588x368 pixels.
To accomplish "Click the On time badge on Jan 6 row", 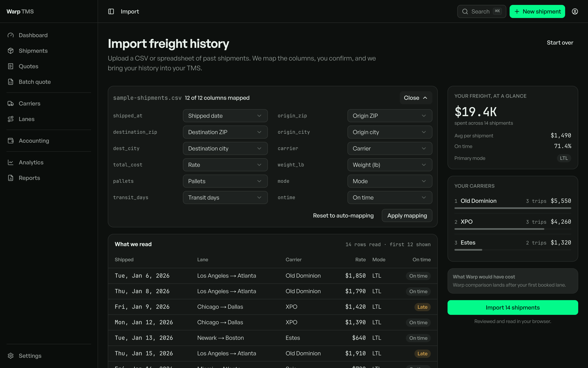I will 418,276.
